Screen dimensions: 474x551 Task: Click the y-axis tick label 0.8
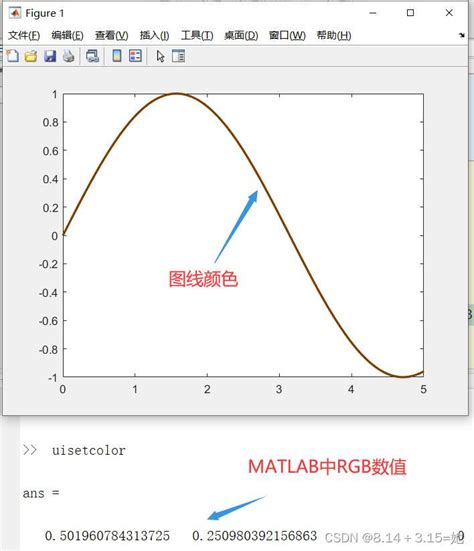click(50, 123)
